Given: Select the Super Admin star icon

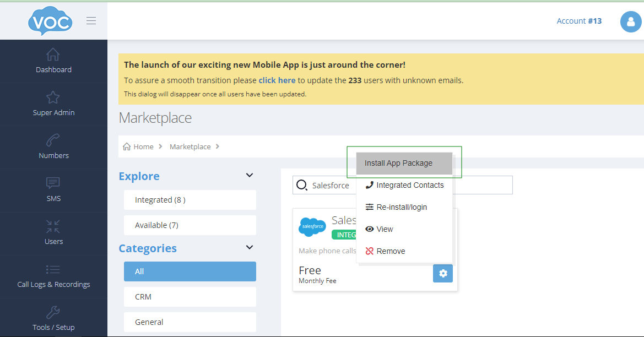Looking at the screenshot, I should [53, 97].
